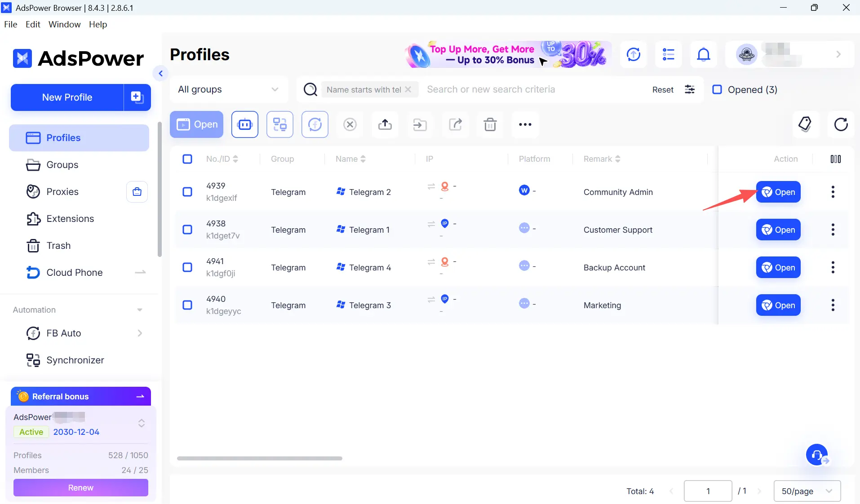
Task: Open the proxy shop bag icon
Action: (137, 192)
